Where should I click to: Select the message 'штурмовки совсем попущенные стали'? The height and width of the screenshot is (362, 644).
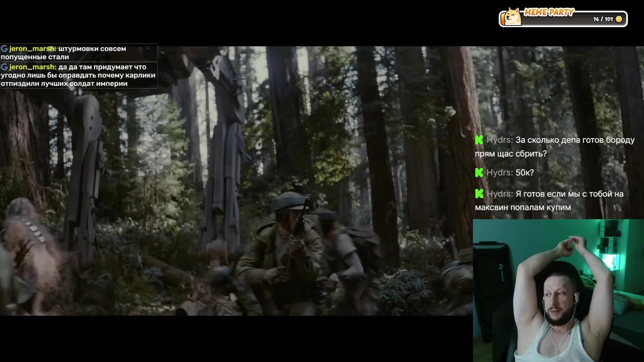[x=63, y=53]
